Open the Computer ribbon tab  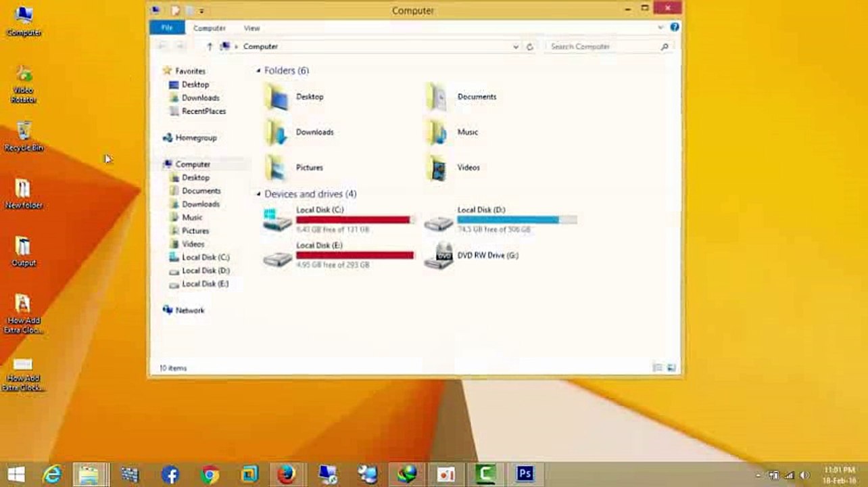210,28
